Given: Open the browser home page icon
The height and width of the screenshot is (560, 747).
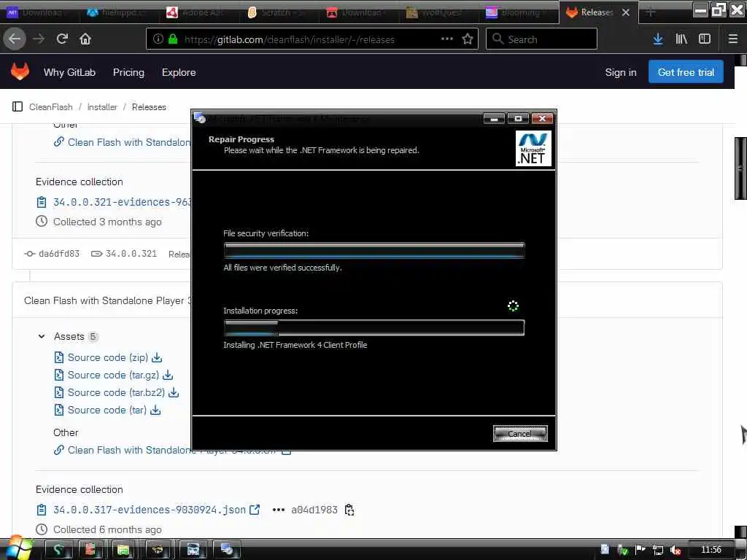Looking at the screenshot, I should click(x=85, y=39).
